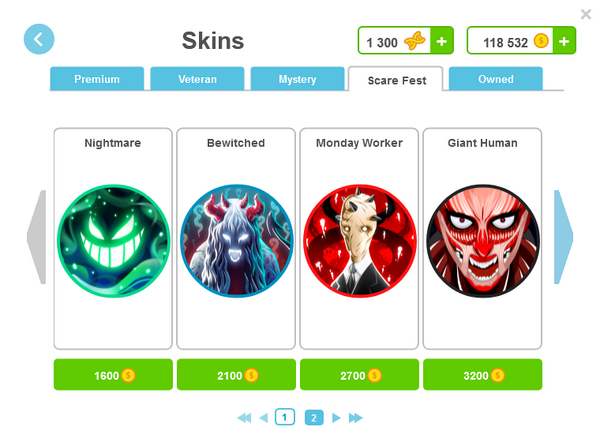Add more coins with the plus button

click(564, 41)
